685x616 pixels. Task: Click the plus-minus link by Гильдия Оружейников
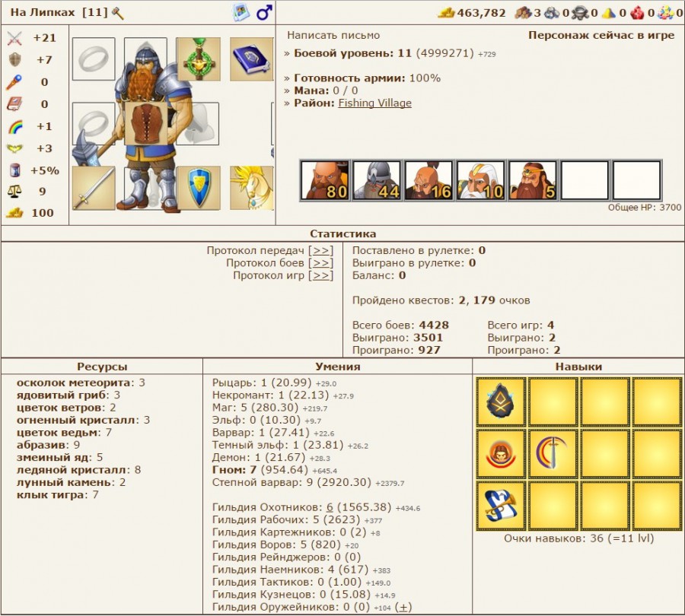tap(404, 607)
